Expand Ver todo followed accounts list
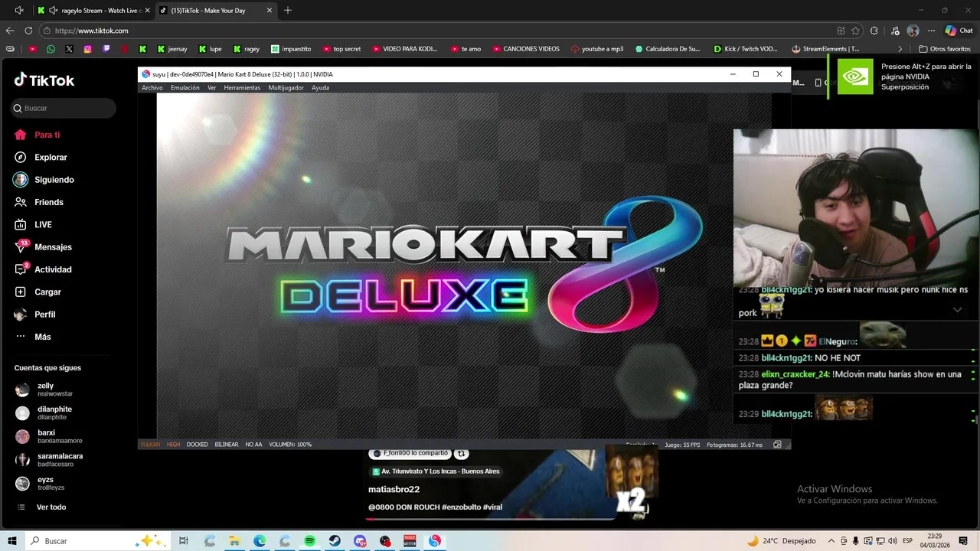 pos(42,507)
